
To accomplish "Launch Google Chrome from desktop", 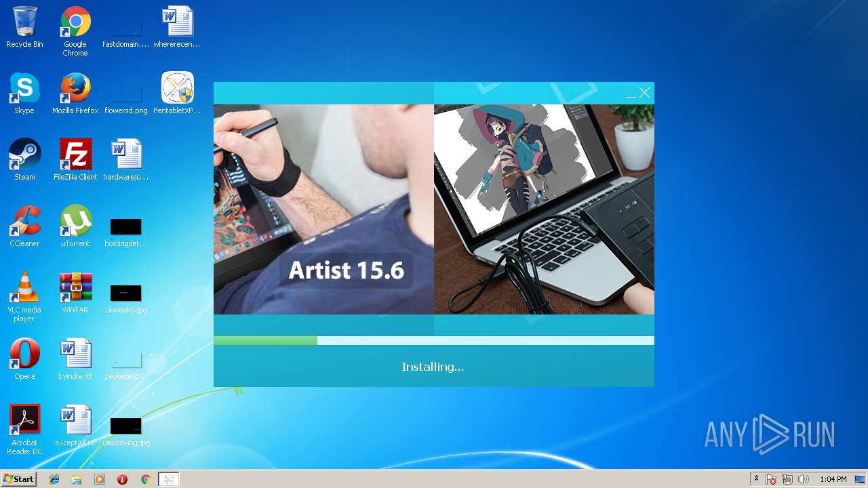I will pyautogui.click(x=75, y=31).
